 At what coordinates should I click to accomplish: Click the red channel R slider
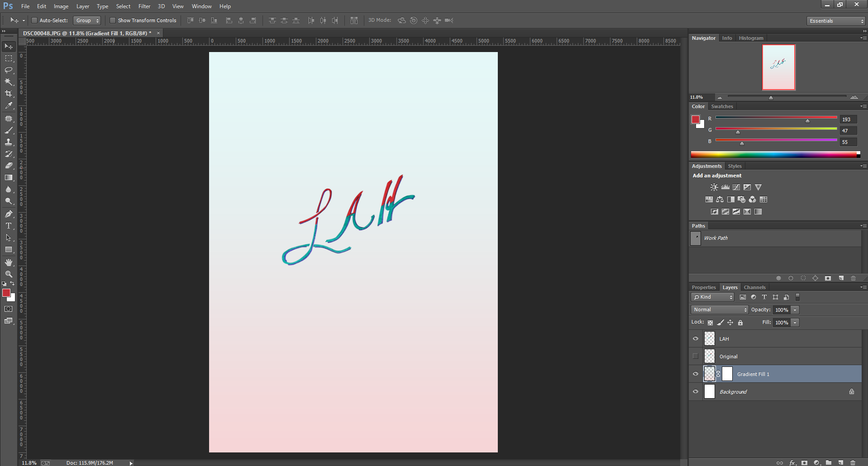click(776, 119)
